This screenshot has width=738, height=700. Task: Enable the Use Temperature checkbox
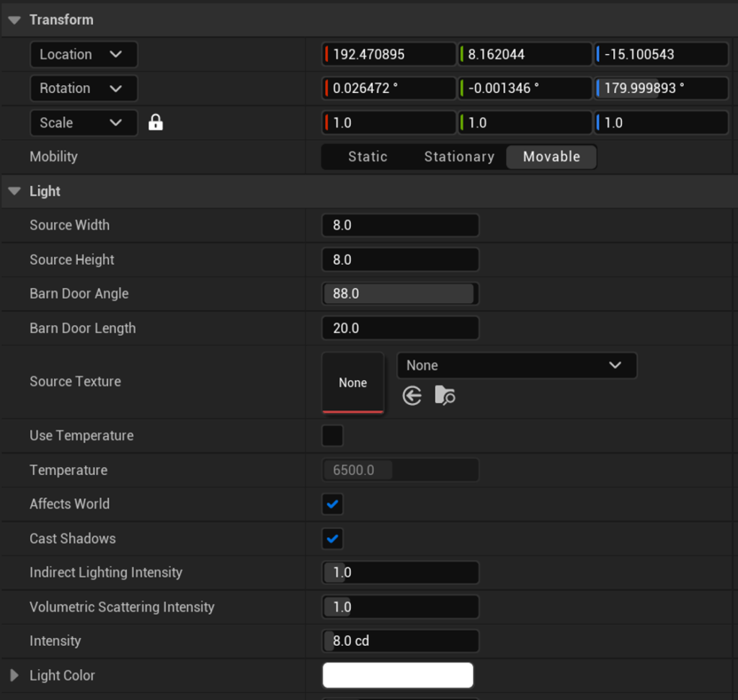[x=332, y=436]
